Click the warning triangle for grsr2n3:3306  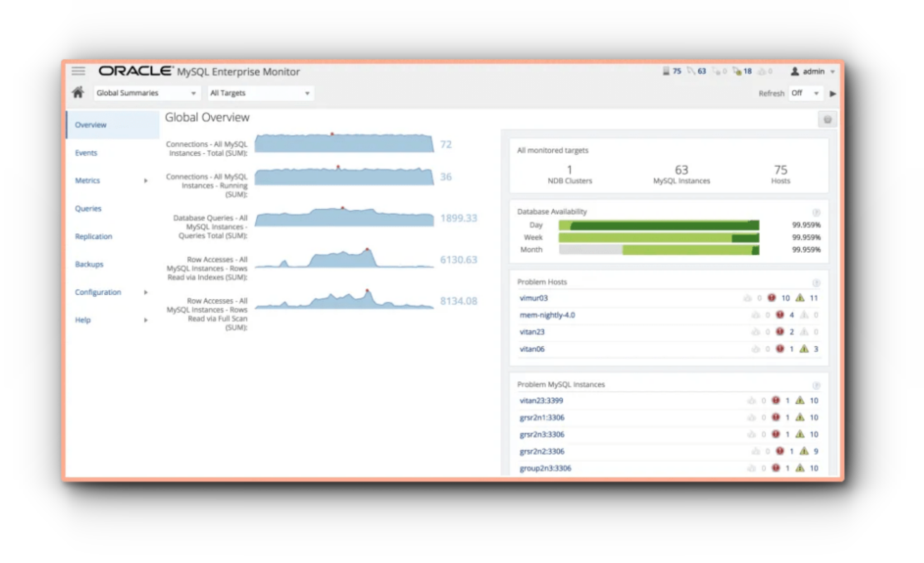pos(800,434)
